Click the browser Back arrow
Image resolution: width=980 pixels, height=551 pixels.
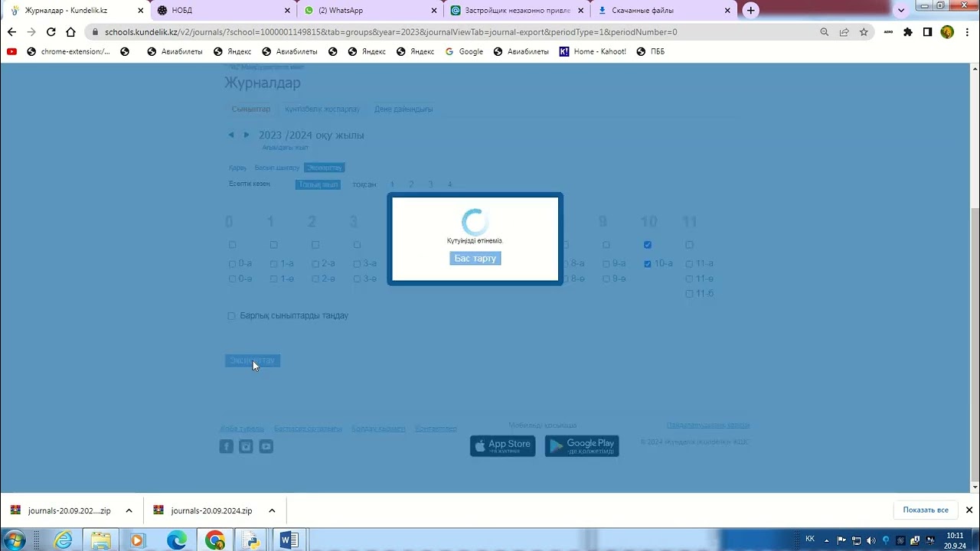click(11, 32)
